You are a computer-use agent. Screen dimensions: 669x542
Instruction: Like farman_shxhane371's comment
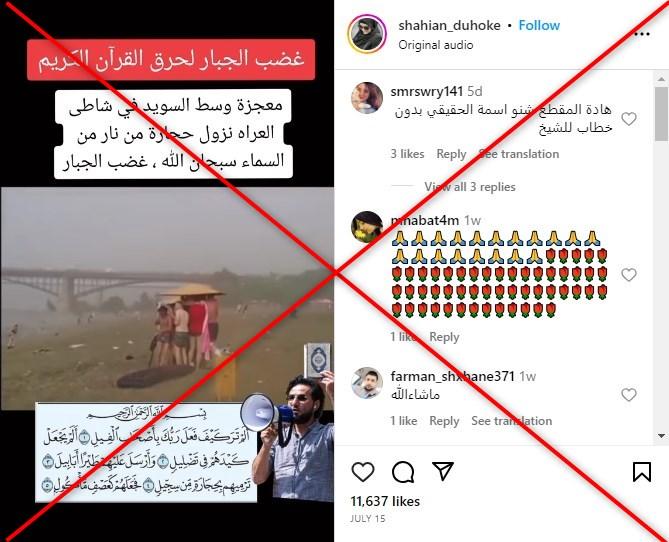(628, 395)
